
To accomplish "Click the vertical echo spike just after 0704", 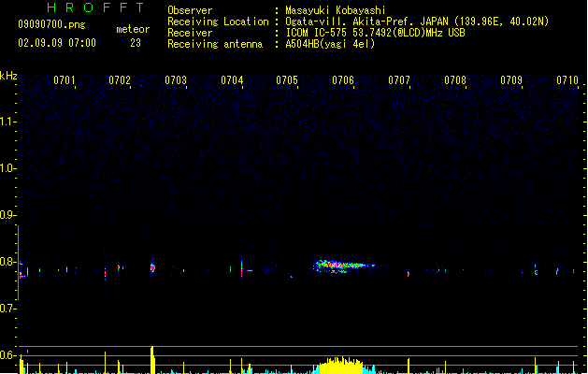I will (x=241, y=265).
